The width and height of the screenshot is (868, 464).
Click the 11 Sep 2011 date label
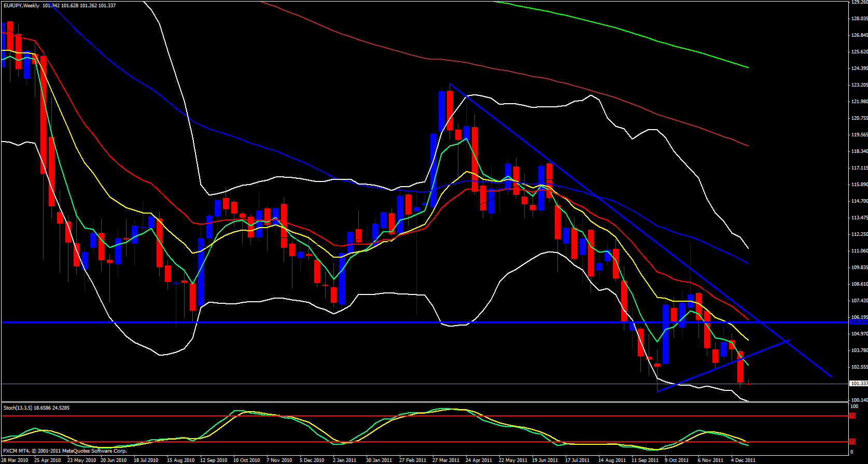point(645,460)
